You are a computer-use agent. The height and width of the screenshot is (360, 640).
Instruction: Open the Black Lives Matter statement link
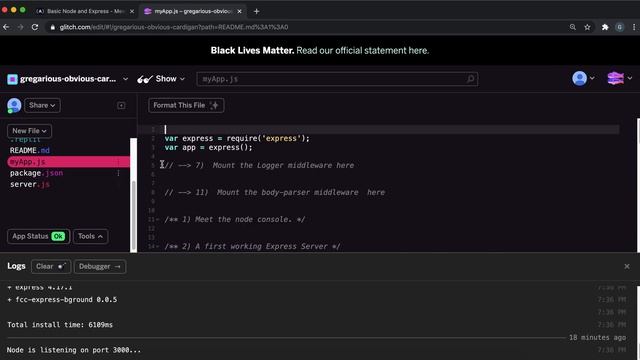click(x=362, y=51)
